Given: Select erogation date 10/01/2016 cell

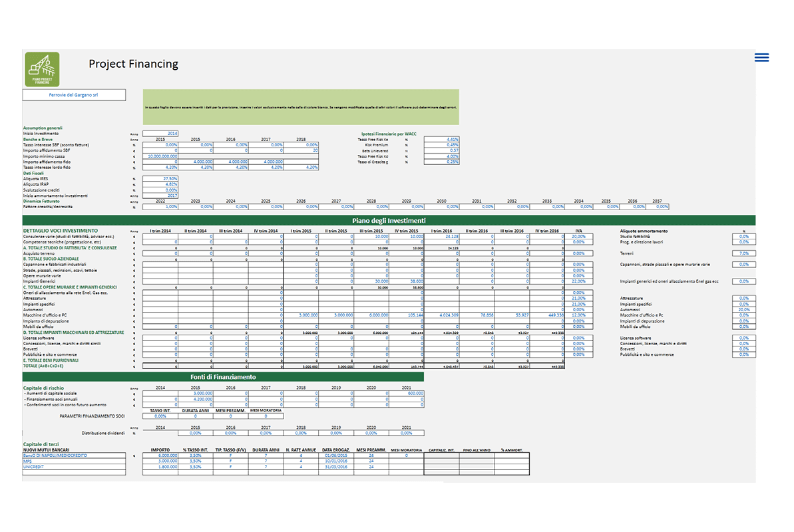Looking at the screenshot, I should pos(335,461).
